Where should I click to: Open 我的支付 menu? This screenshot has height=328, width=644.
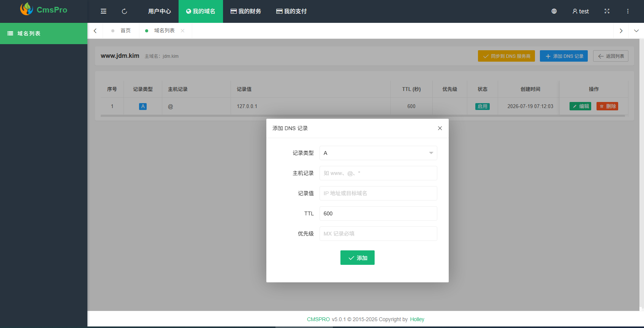coord(291,11)
